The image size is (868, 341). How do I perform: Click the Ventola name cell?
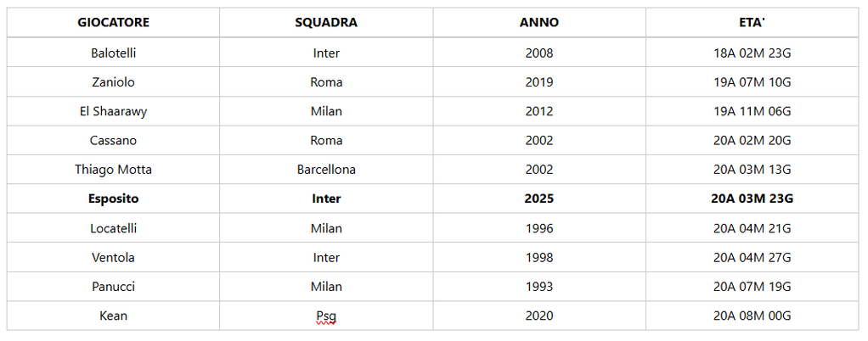113,257
